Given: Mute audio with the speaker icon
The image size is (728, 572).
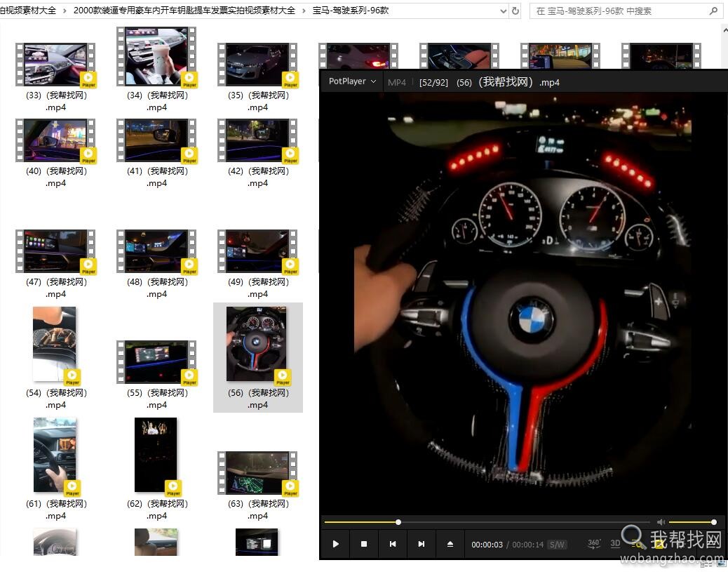Looking at the screenshot, I should tap(661, 522).
